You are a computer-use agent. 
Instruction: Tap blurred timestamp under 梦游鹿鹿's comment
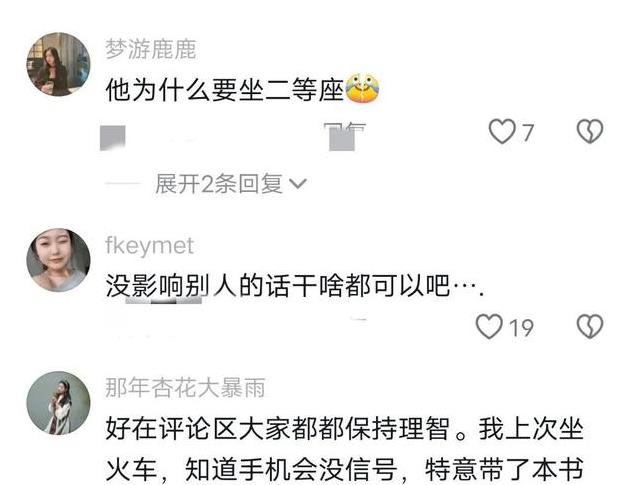pyautogui.click(x=113, y=138)
